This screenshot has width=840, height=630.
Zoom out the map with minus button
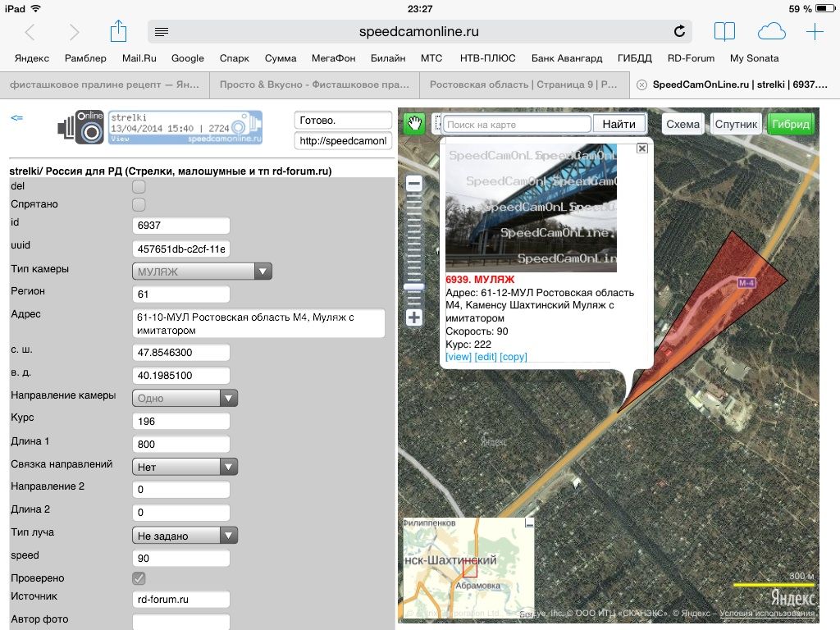(414, 184)
